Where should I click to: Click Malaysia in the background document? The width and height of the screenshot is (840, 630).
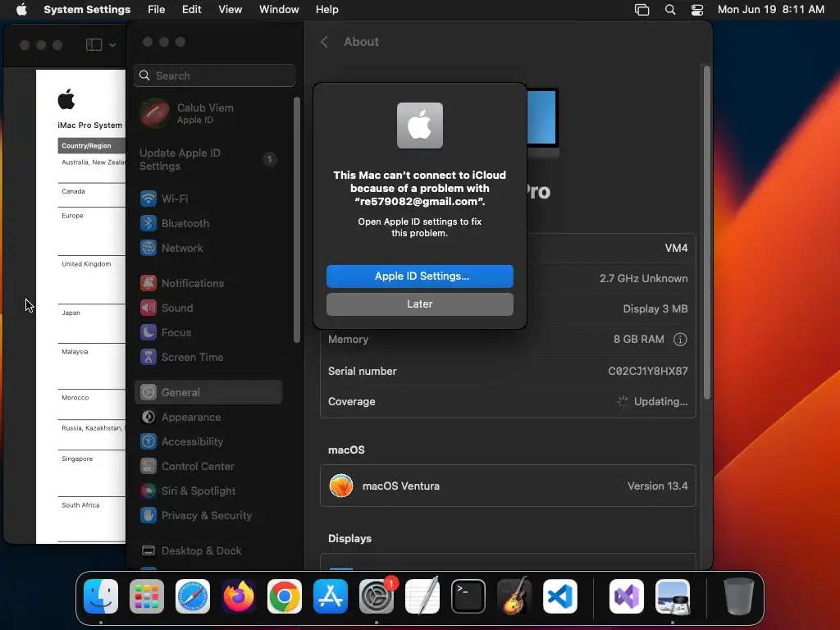(75, 352)
